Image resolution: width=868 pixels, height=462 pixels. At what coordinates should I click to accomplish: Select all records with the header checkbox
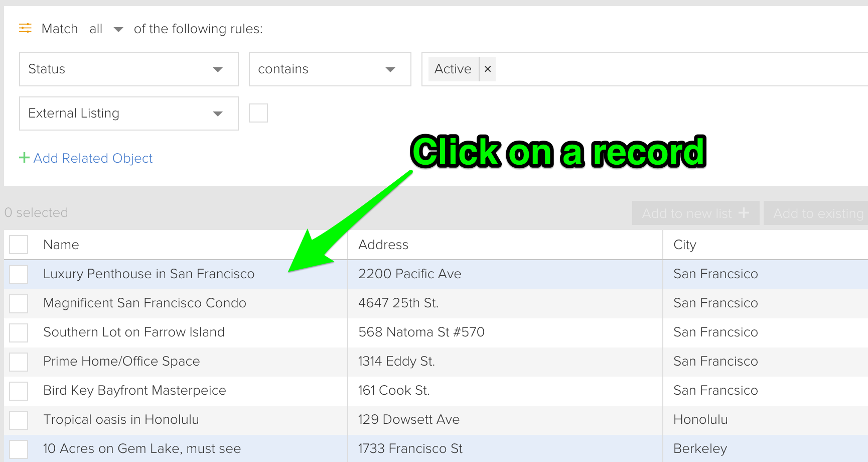pyautogui.click(x=18, y=245)
